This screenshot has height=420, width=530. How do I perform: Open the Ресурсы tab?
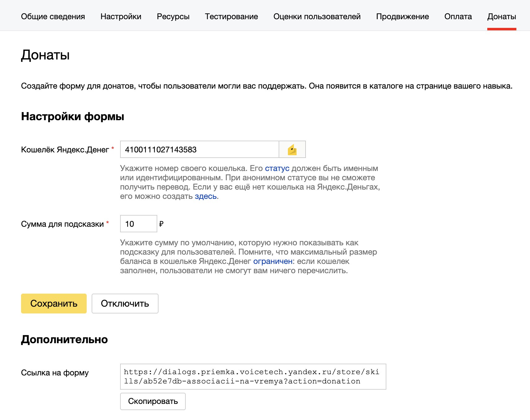point(173,16)
